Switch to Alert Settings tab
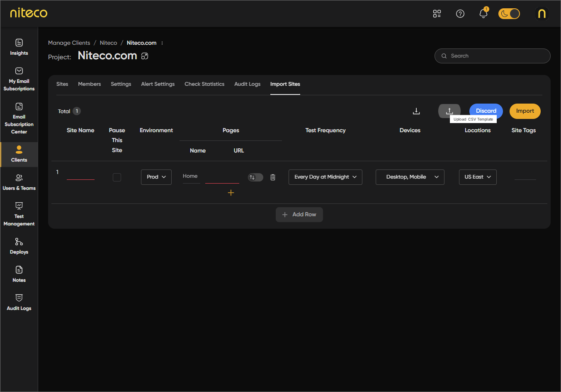The height and width of the screenshot is (392, 561). 158,84
